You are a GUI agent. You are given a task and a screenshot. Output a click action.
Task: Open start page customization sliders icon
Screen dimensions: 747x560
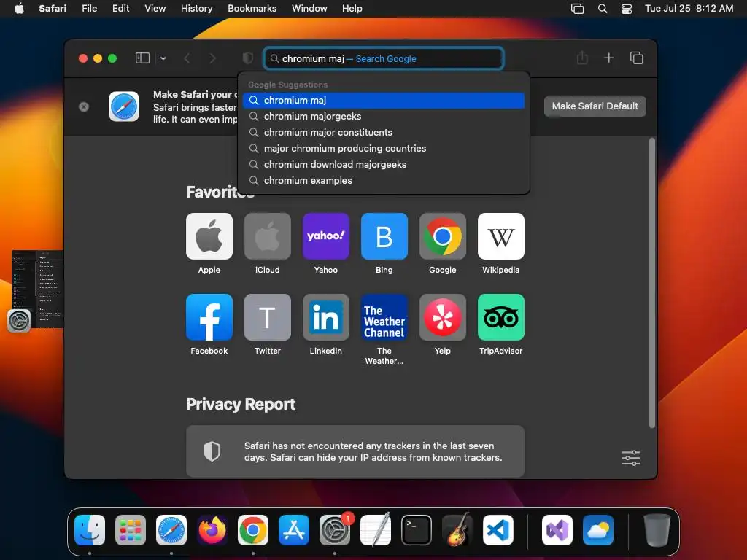tap(631, 458)
